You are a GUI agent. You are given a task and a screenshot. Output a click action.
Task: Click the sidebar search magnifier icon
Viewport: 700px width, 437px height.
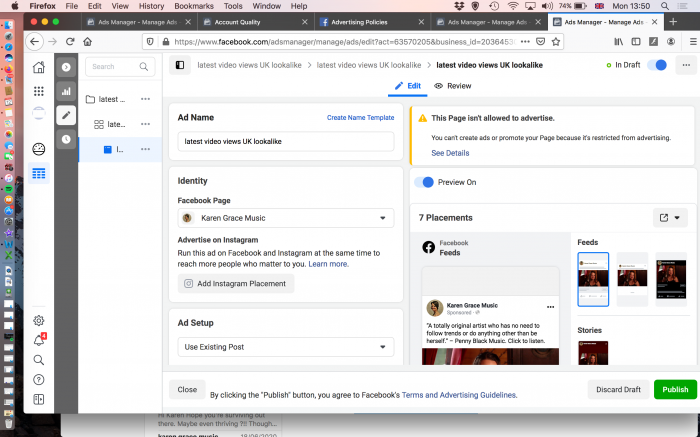(x=39, y=360)
